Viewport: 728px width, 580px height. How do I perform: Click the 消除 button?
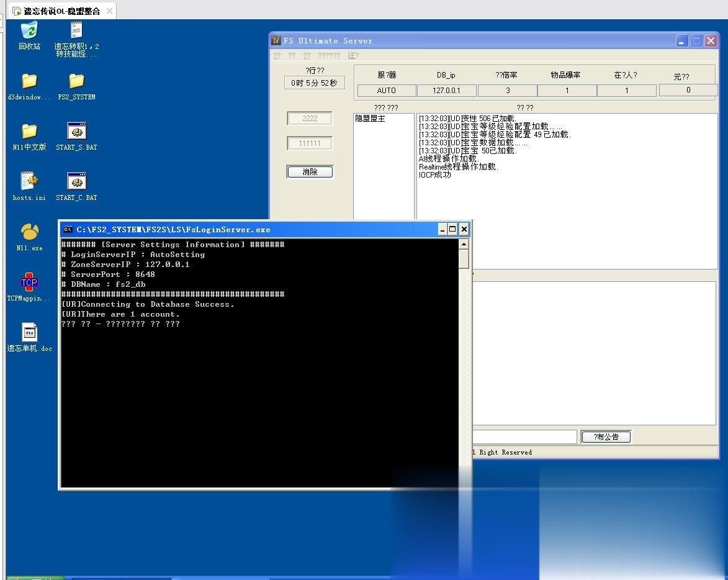(x=310, y=172)
